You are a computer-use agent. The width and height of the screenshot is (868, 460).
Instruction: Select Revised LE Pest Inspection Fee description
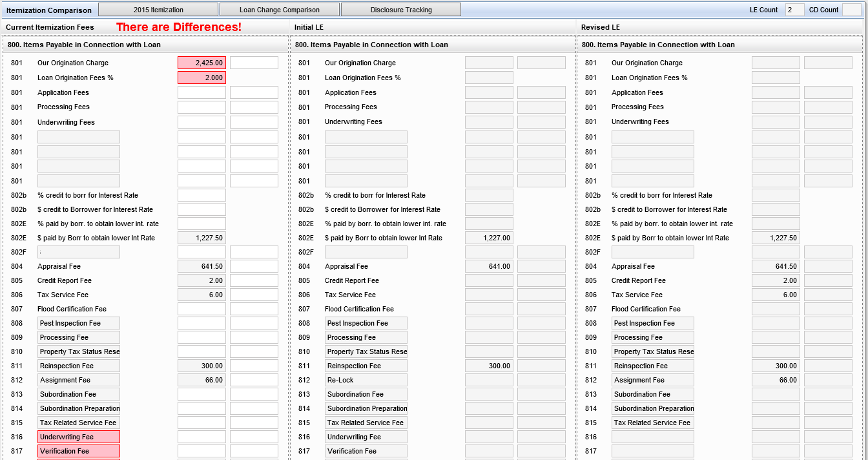click(653, 323)
